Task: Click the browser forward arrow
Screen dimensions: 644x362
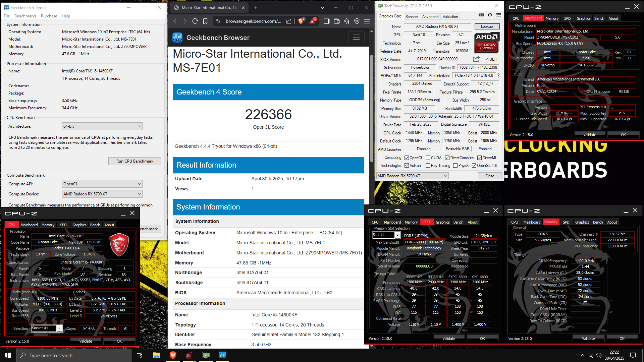Action: click(x=185, y=21)
